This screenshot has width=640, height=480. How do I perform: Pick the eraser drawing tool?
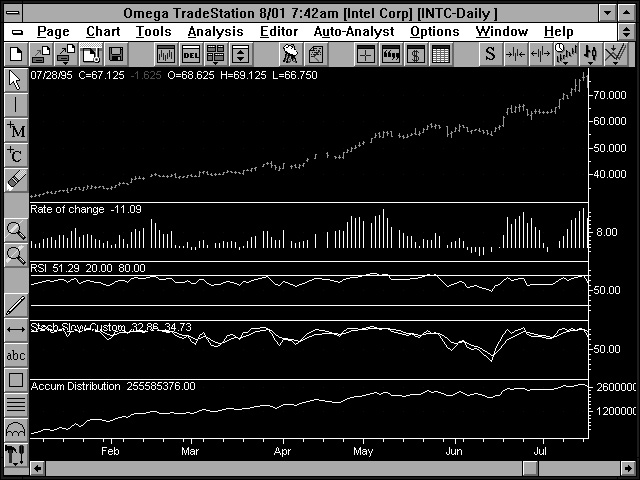pos(15,179)
